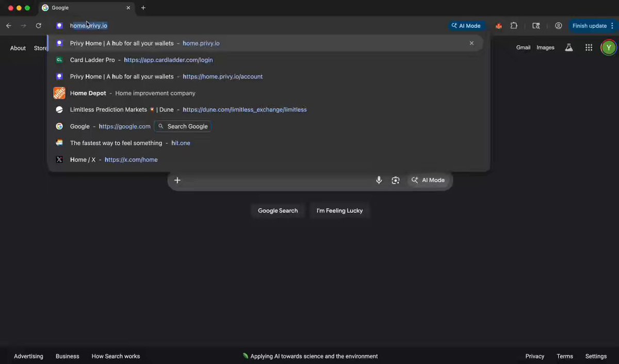This screenshot has width=619, height=364.
Task: Open the Finish update menu
Action: coord(593,26)
